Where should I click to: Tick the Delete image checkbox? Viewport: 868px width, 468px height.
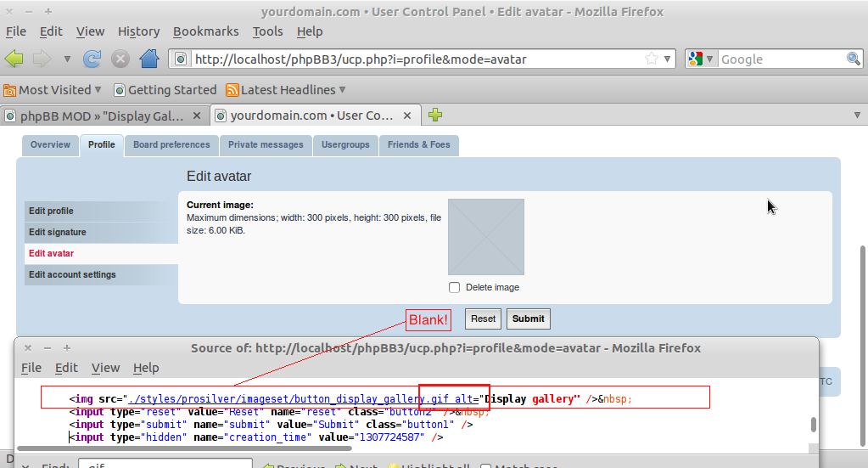(x=454, y=287)
